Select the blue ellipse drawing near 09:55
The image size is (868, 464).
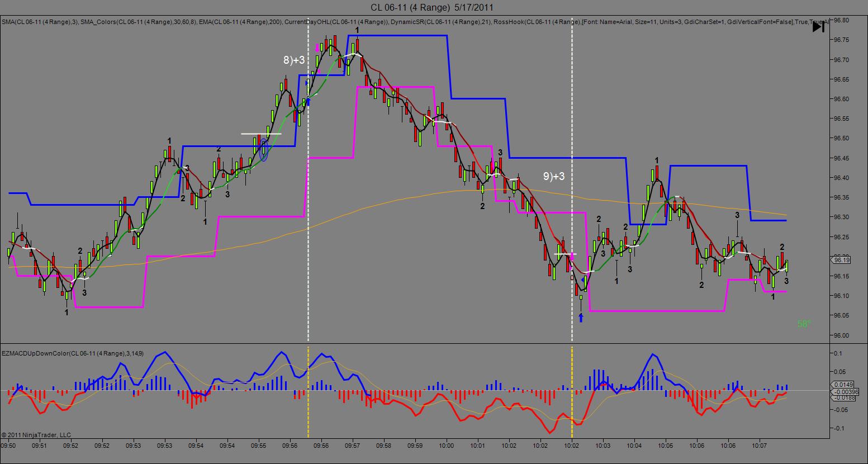[x=264, y=150]
